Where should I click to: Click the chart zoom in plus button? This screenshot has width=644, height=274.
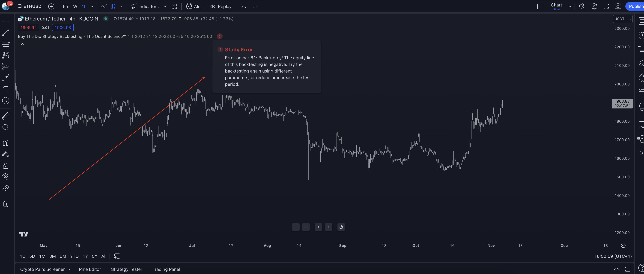(x=306, y=227)
